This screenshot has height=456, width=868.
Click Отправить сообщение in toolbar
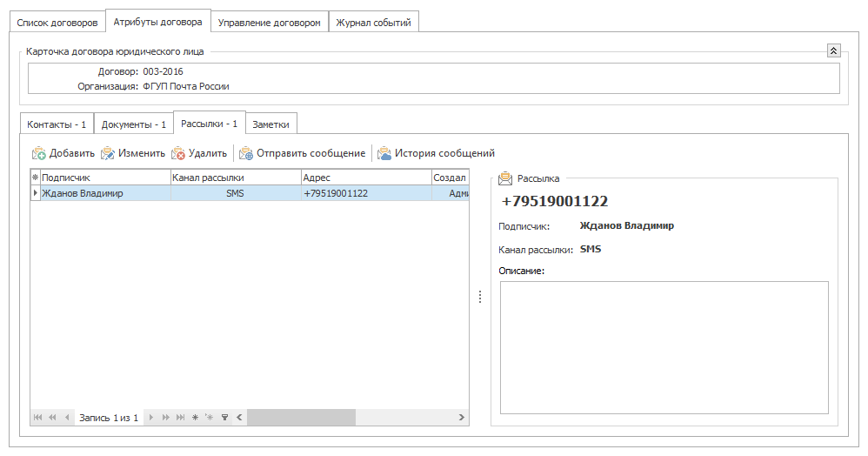coord(303,153)
